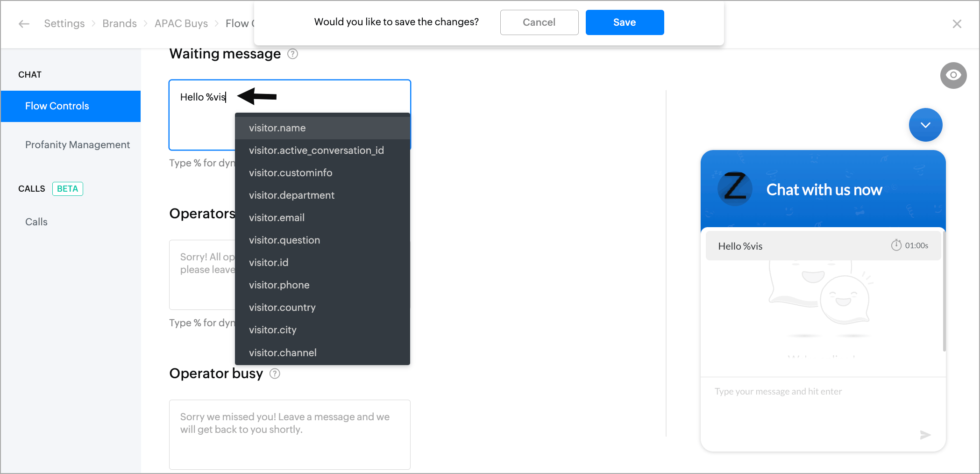Viewport: 980px width, 474px height.
Task: Pick visitor.phone from dropdown
Action: point(322,285)
